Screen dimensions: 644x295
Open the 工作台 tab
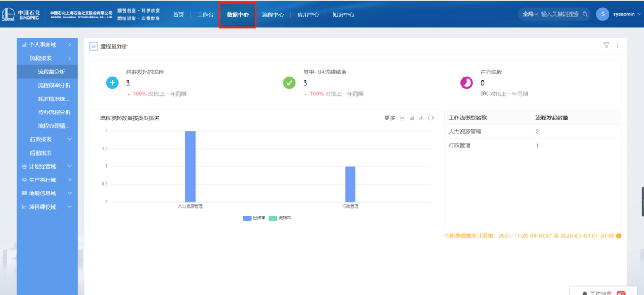point(205,15)
